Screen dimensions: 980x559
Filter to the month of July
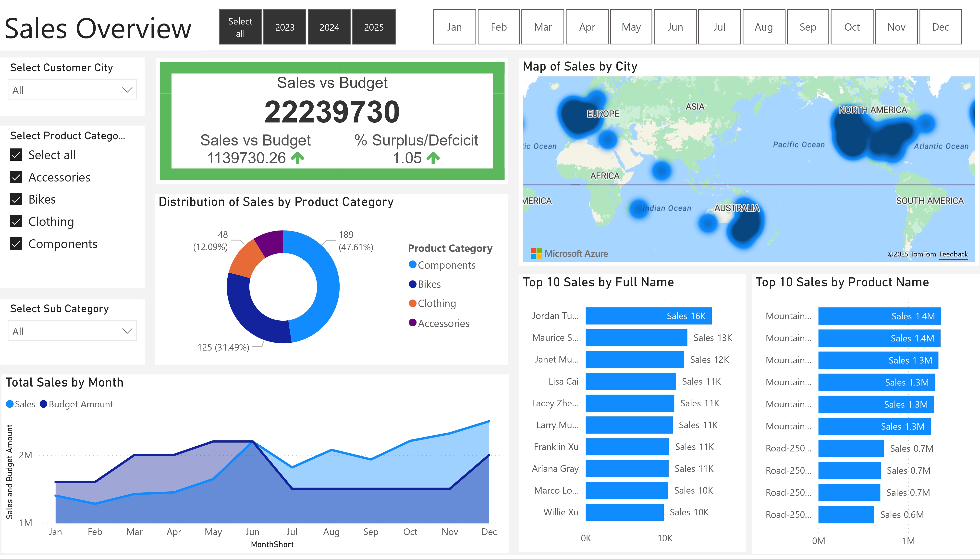tap(719, 27)
